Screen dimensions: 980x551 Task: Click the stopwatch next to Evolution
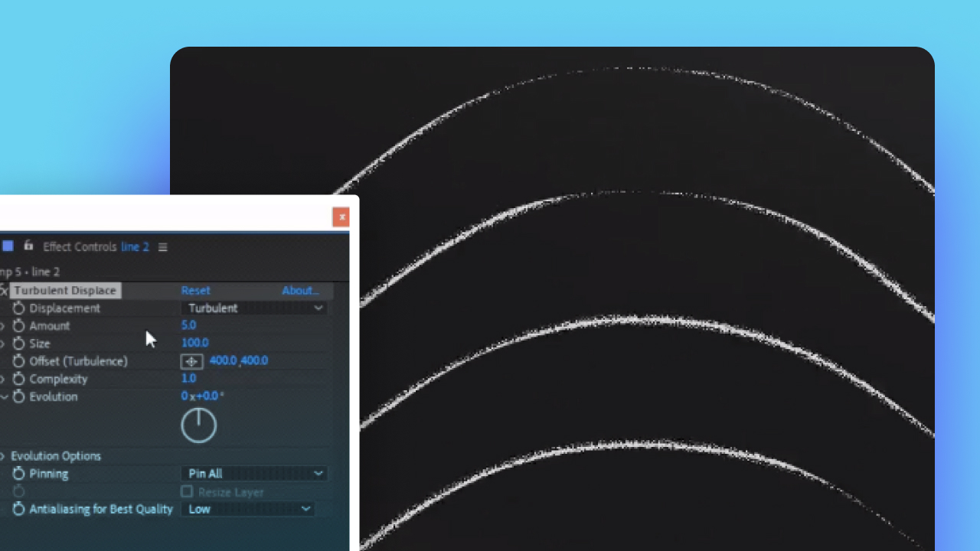(x=18, y=396)
